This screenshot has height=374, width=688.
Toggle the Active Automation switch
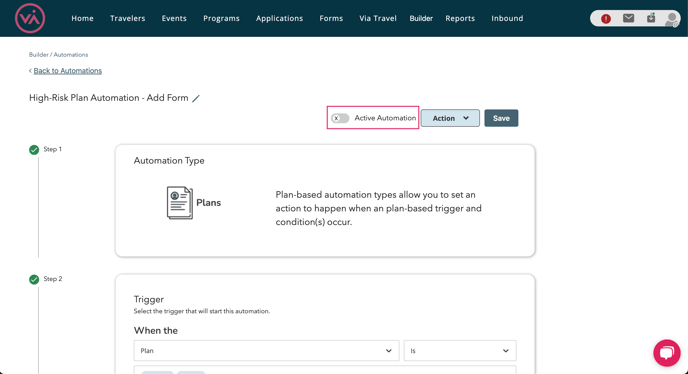(340, 118)
